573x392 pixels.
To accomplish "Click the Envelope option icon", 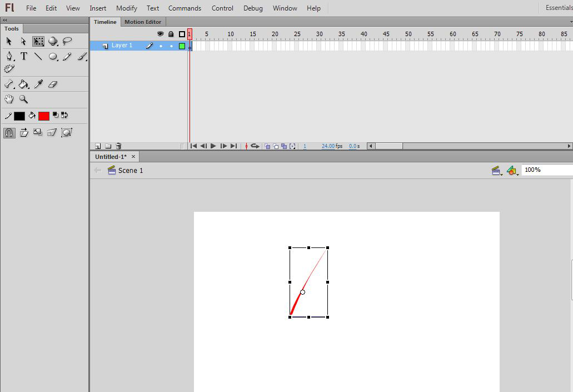I will (67, 132).
